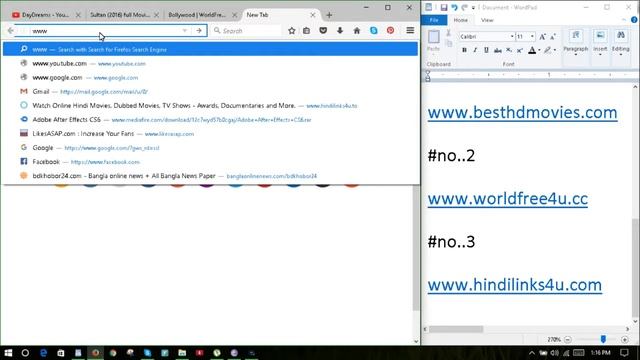
Task: Choose Gmail suggestion in dropdown
Action: [x=211, y=91]
